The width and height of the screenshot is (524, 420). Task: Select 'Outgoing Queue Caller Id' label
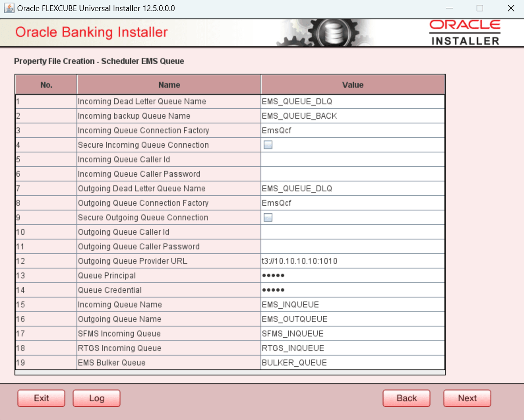[124, 232]
